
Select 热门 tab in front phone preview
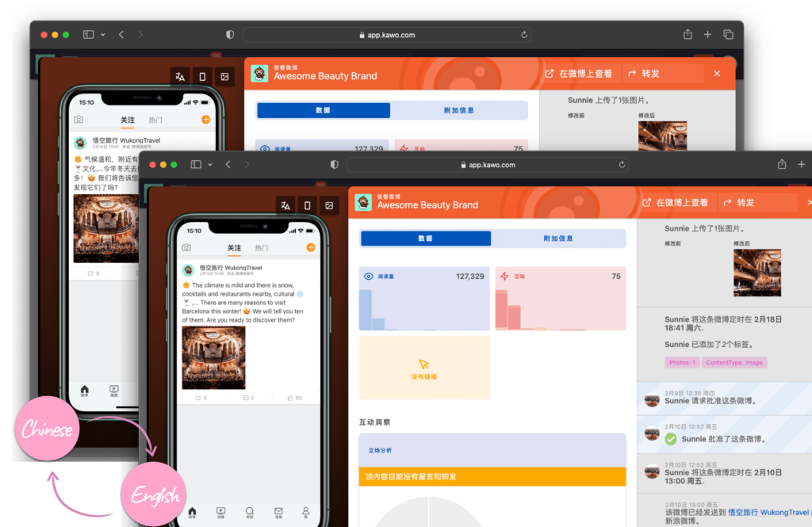coord(262,248)
